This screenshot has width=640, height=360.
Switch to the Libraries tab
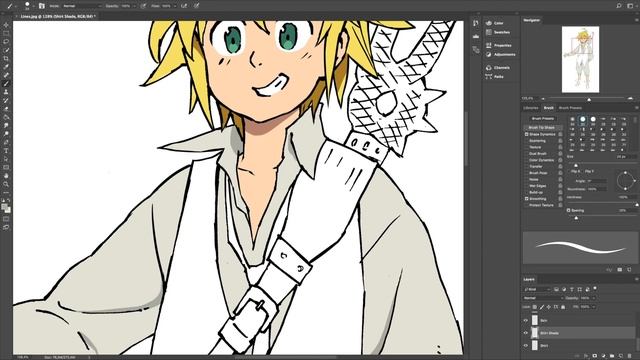coord(531,108)
